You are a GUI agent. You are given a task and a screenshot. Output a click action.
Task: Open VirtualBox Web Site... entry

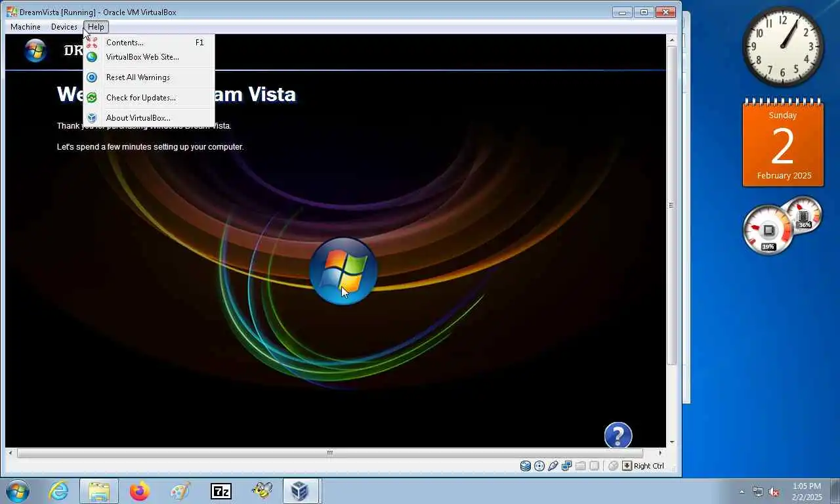(x=149, y=57)
